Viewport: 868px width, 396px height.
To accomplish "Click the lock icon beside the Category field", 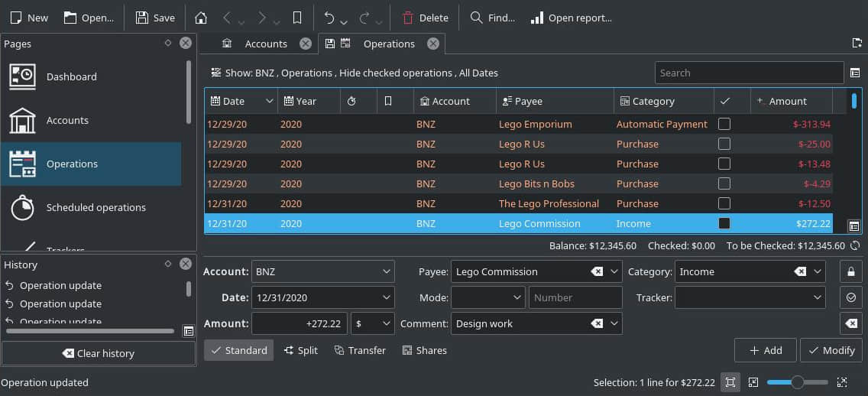I will pos(851,271).
